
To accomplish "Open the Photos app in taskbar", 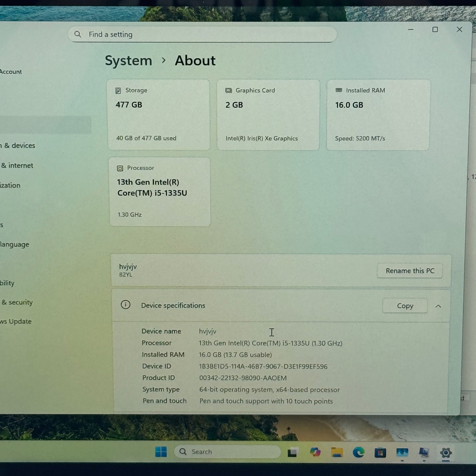I will point(402,453).
